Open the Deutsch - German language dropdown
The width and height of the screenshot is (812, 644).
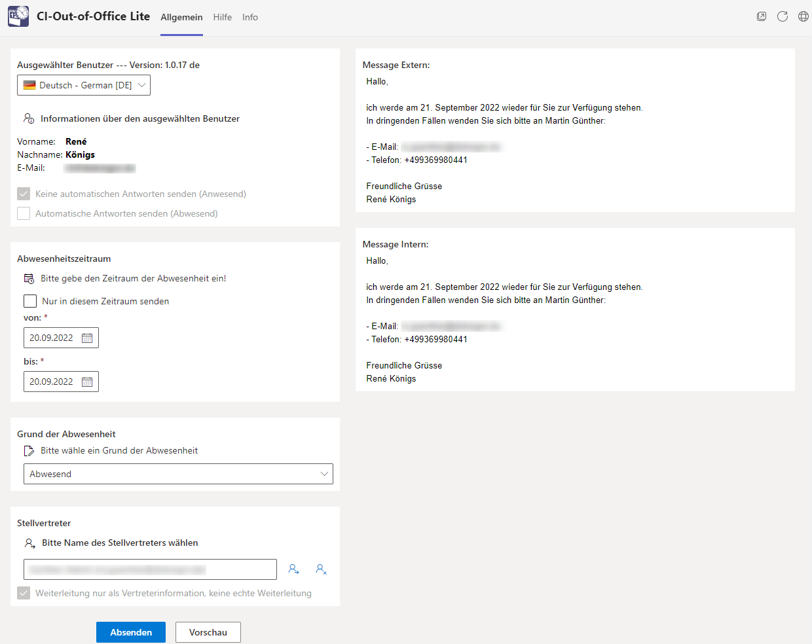pyautogui.click(x=84, y=85)
